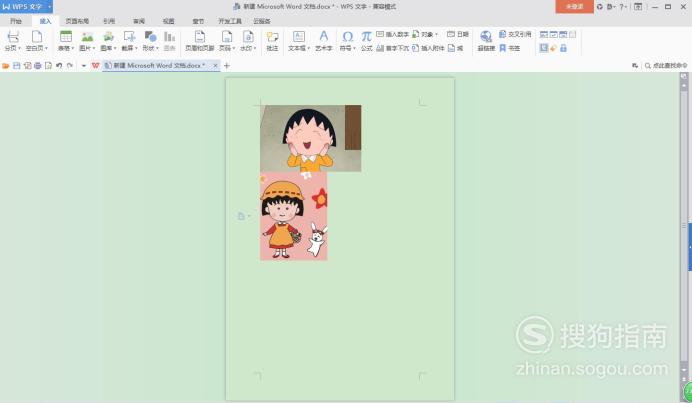
Task: Click 交叉引用 cross-reference
Action: (x=515, y=34)
